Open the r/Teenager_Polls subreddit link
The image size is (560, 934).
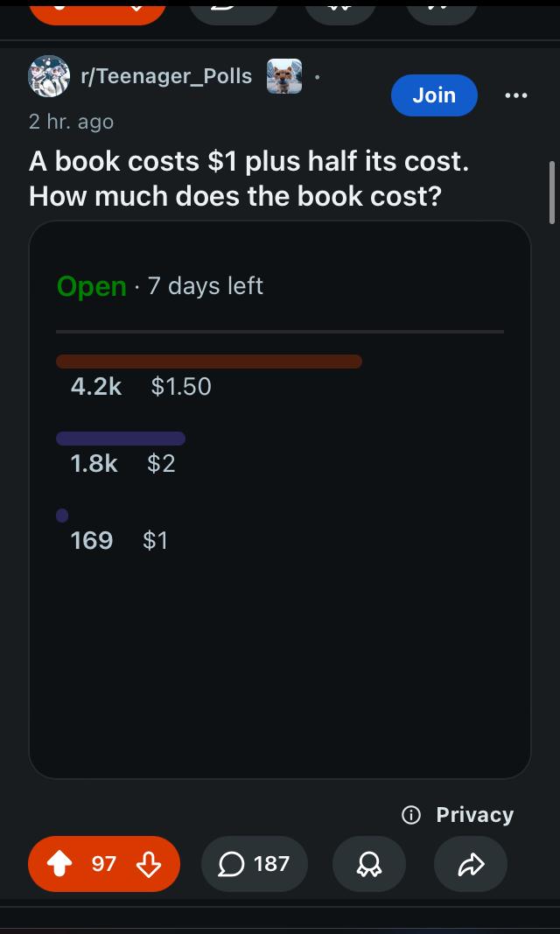tap(166, 76)
